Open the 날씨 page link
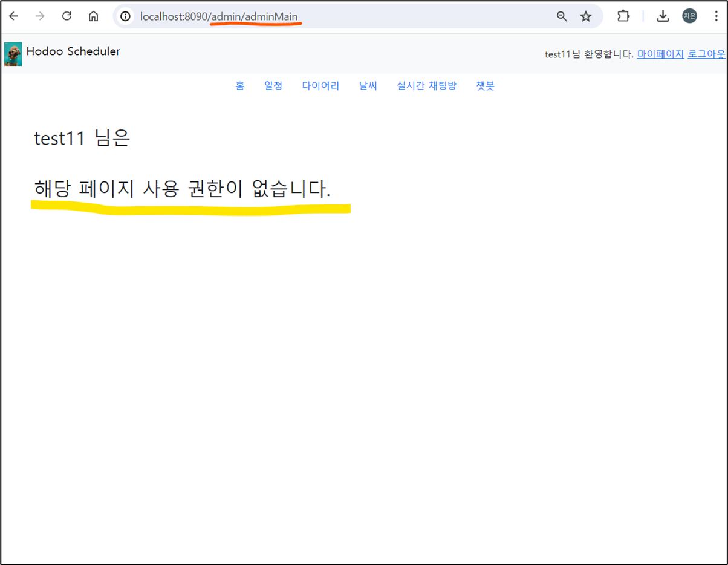The width and height of the screenshot is (728, 565). (368, 86)
